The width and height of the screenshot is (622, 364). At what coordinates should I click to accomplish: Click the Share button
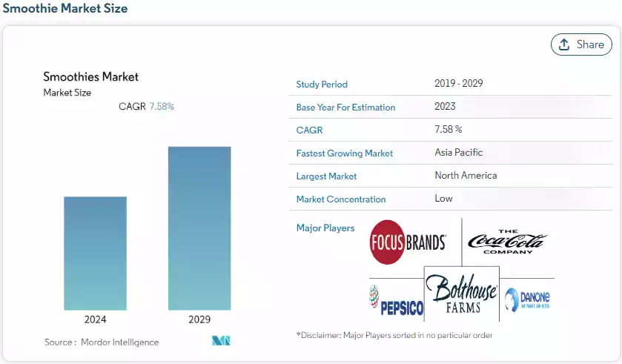pos(581,44)
